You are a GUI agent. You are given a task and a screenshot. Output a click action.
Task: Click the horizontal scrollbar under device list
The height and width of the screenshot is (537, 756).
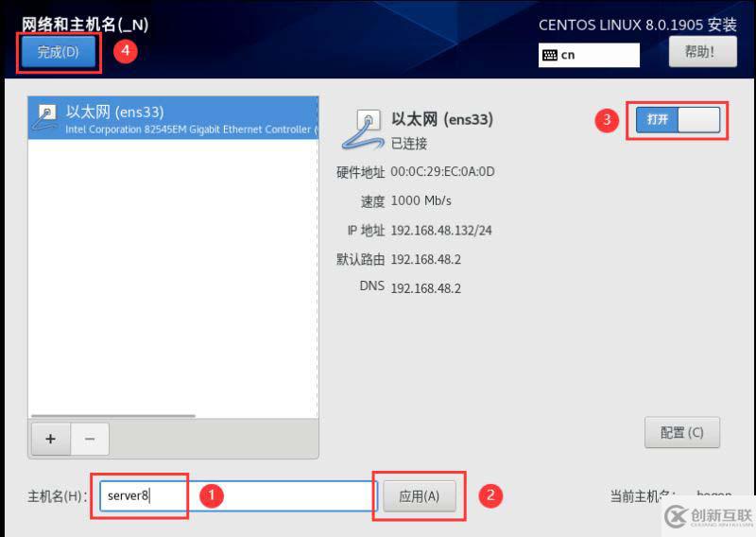tap(113, 415)
